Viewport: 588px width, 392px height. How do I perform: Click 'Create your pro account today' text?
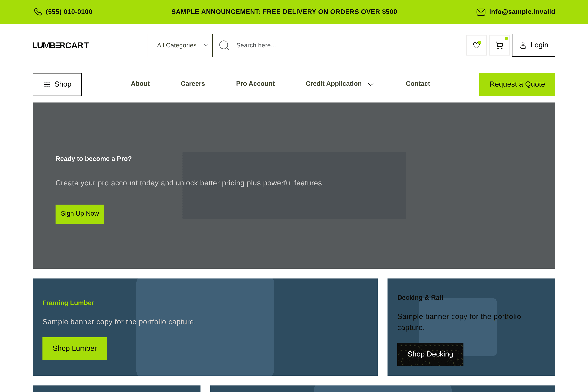coord(189,183)
